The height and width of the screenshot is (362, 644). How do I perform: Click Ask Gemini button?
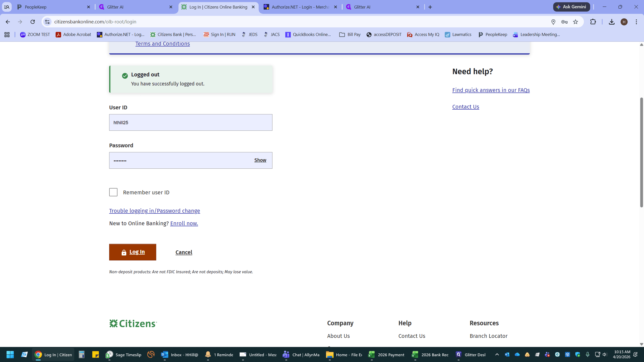coord(571,7)
